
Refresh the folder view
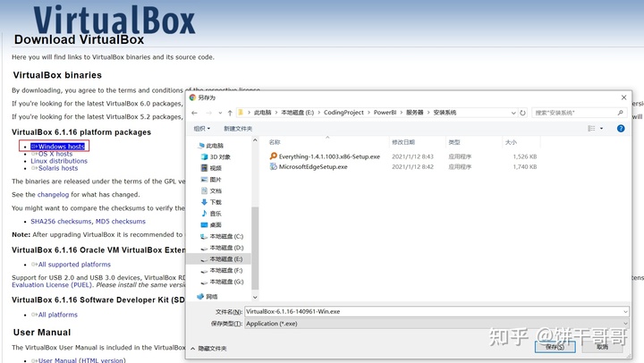(522, 113)
